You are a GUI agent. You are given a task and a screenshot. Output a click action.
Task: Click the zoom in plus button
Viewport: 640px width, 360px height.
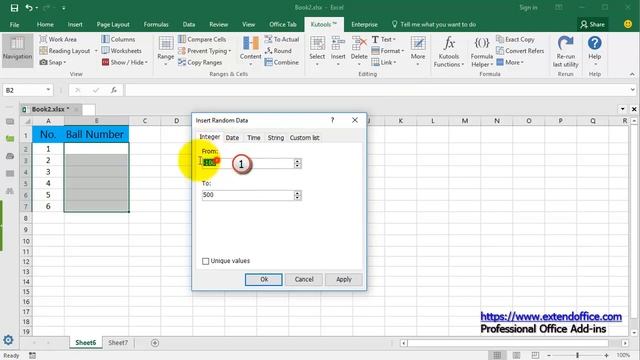tap(607, 356)
